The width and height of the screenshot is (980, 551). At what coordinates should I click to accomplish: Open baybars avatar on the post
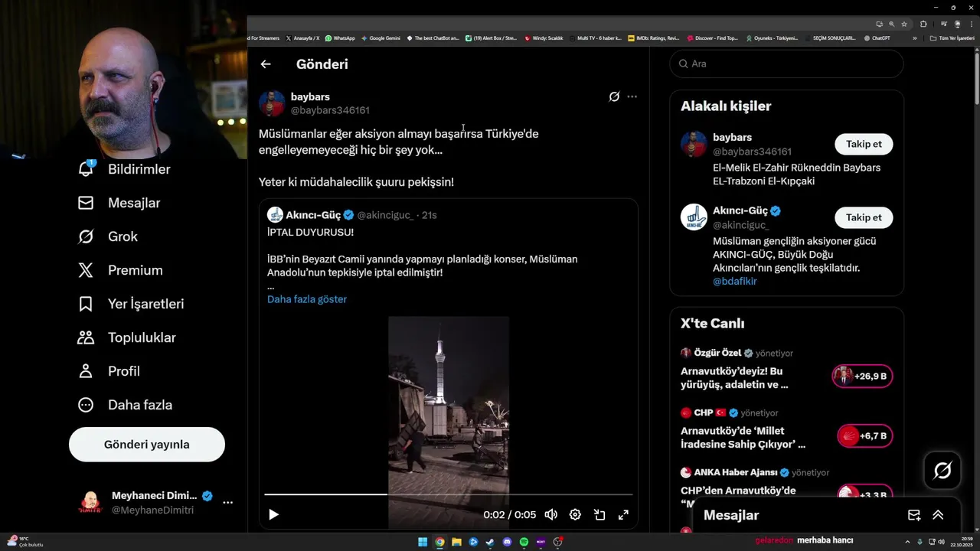point(272,103)
